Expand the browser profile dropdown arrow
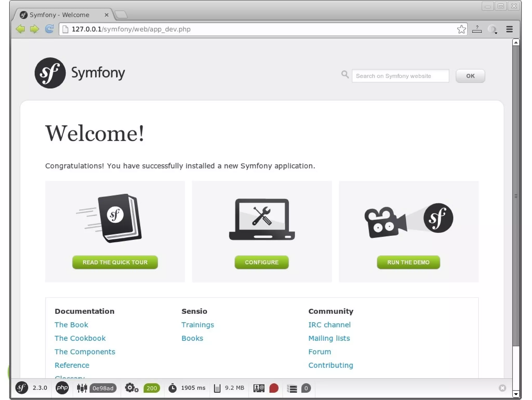This screenshot has width=532, height=400. pyautogui.click(x=496, y=33)
